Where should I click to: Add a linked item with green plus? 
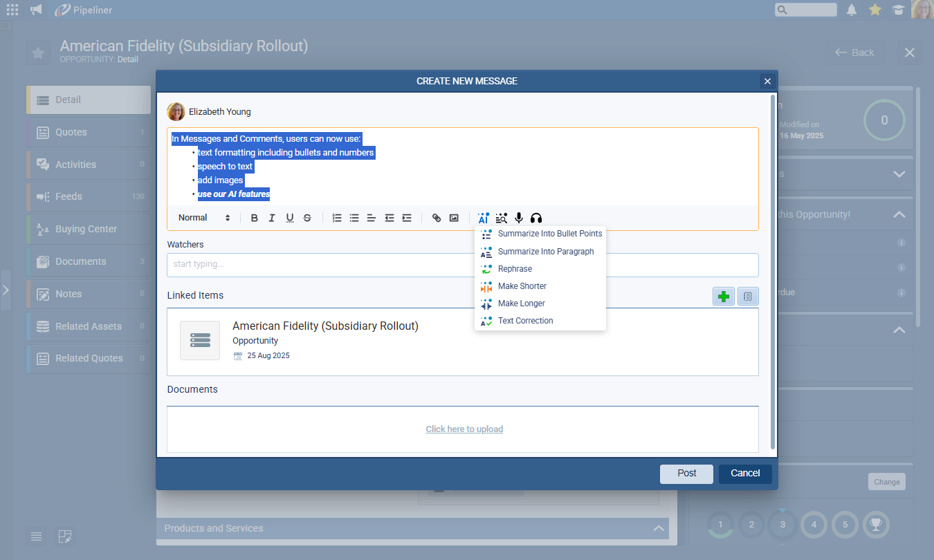[x=724, y=296]
